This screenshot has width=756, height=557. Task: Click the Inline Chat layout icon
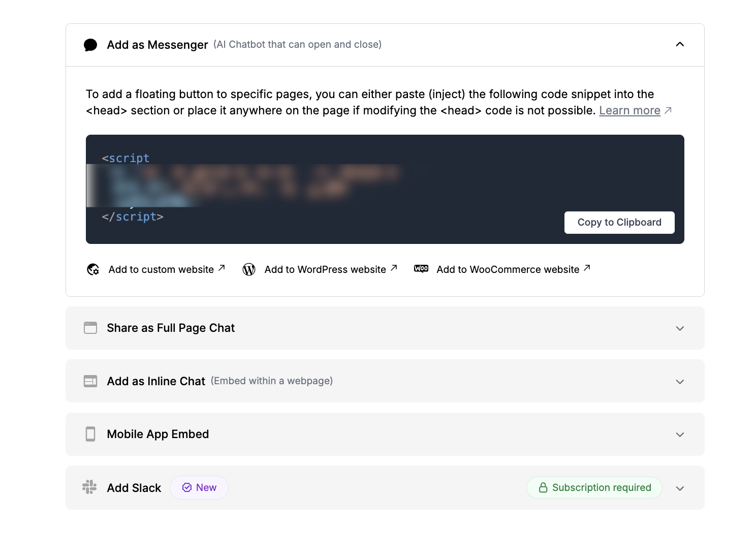90,381
